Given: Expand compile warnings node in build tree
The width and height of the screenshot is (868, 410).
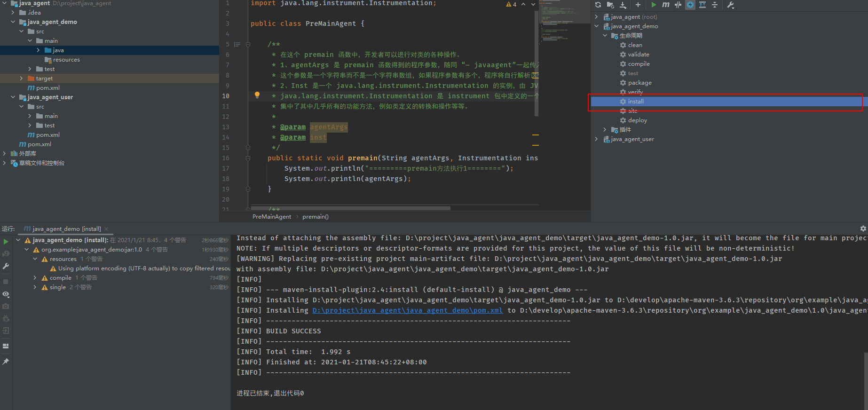Looking at the screenshot, I should [x=35, y=278].
